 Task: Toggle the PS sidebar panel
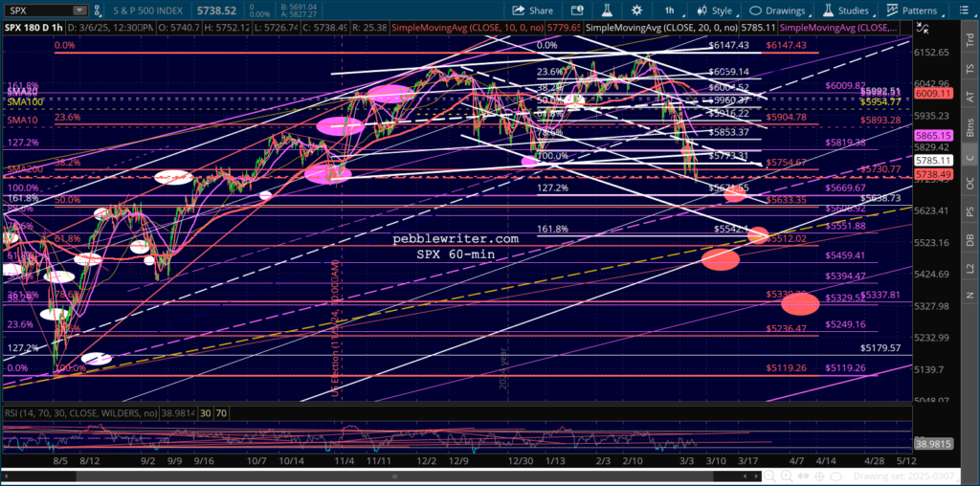(x=968, y=210)
